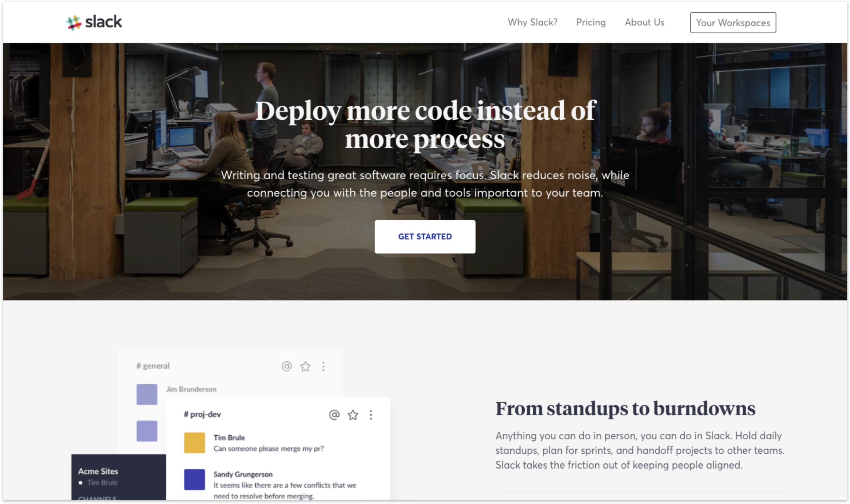Open the About Us page
Viewport: 850px width, 504px height.
tap(644, 22)
